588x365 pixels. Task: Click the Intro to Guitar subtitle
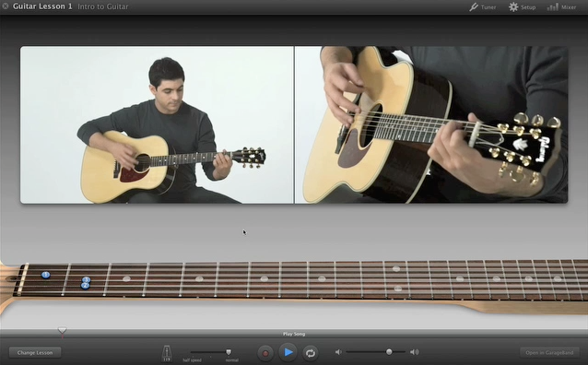(x=102, y=6)
